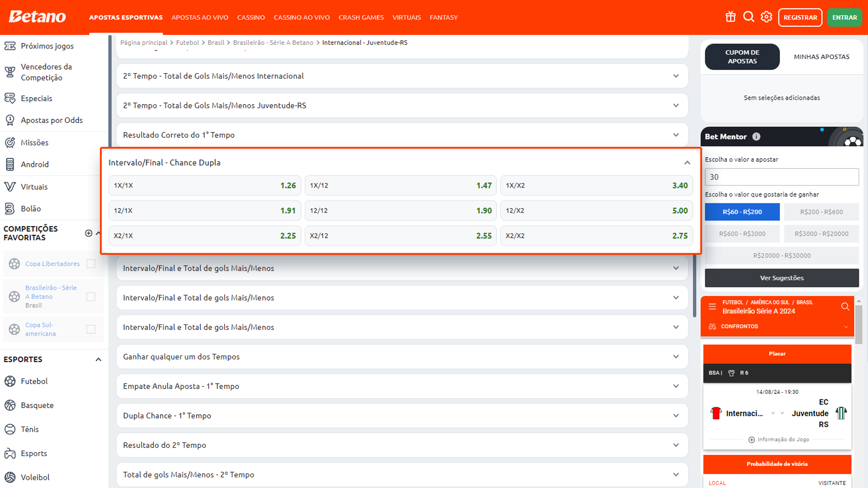Click the Futebol soccer ball icon
868x488 pixels.
[x=10, y=381]
